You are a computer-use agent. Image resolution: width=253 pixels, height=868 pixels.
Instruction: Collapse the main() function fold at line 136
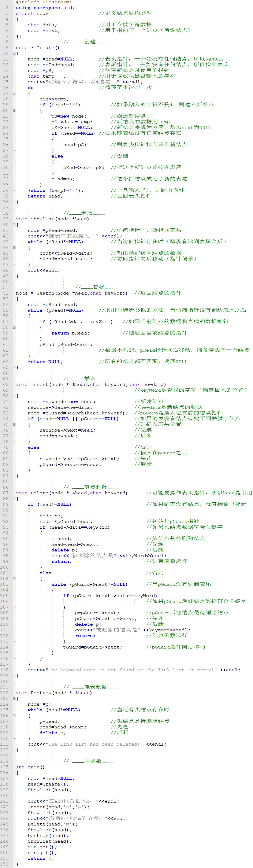click(14, 773)
